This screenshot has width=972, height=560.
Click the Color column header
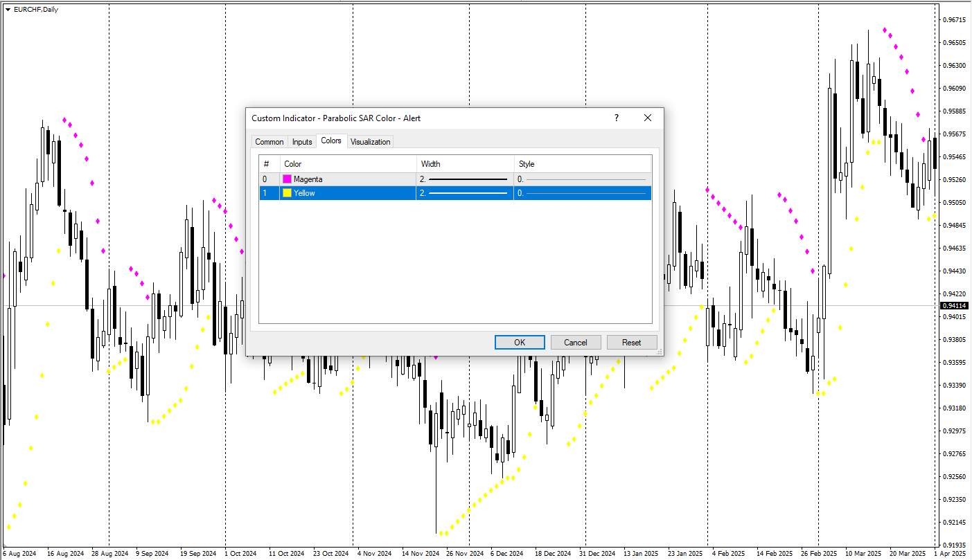pyautogui.click(x=348, y=164)
